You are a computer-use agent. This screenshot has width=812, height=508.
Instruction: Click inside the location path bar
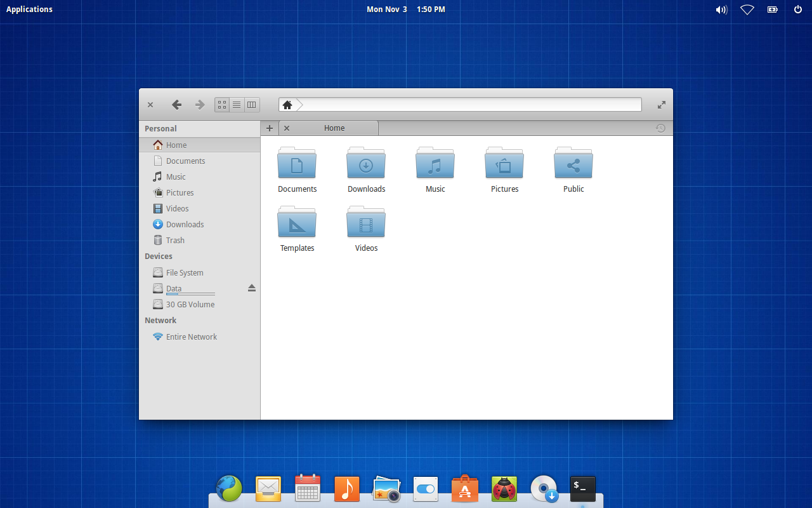pyautogui.click(x=469, y=104)
